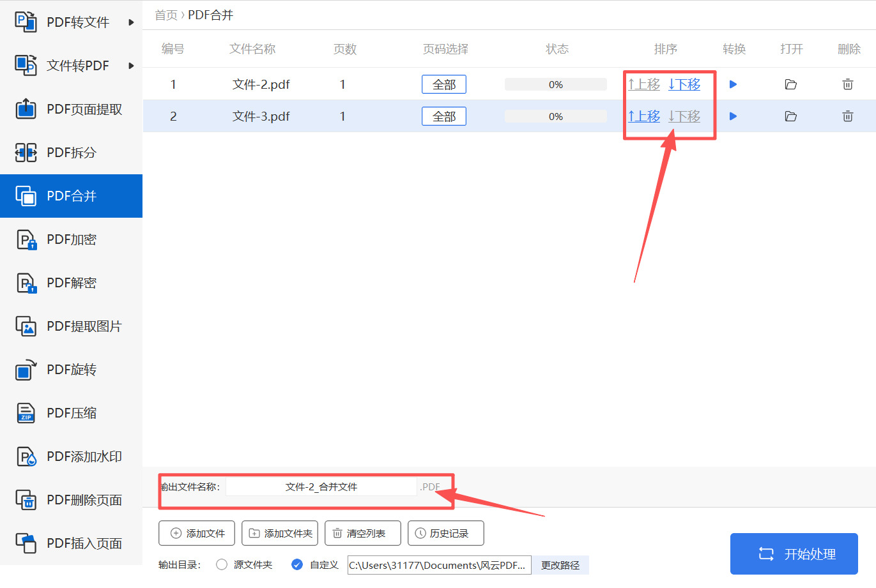Click the output filename input field
This screenshot has height=588, width=876.
click(x=323, y=486)
